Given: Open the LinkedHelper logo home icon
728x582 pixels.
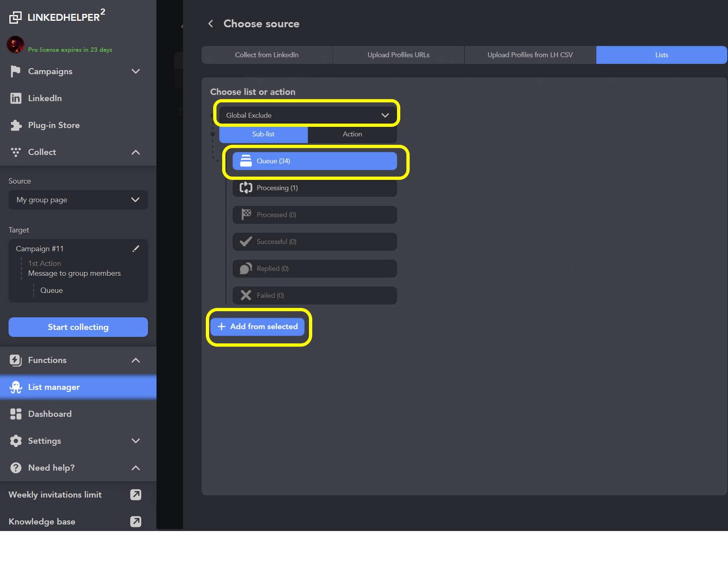Looking at the screenshot, I should 15,16.
